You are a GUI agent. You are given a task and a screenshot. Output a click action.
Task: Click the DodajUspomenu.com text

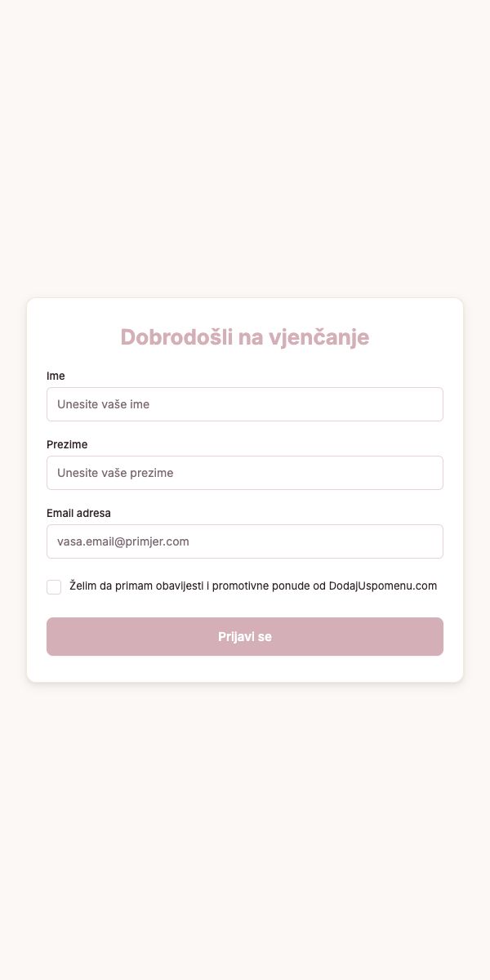383,586
